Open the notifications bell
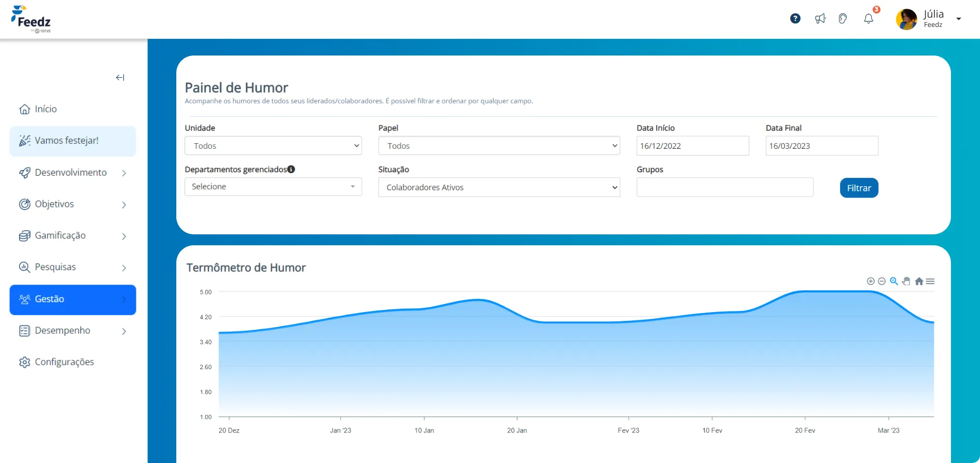980x463 pixels. pos(869,19)
